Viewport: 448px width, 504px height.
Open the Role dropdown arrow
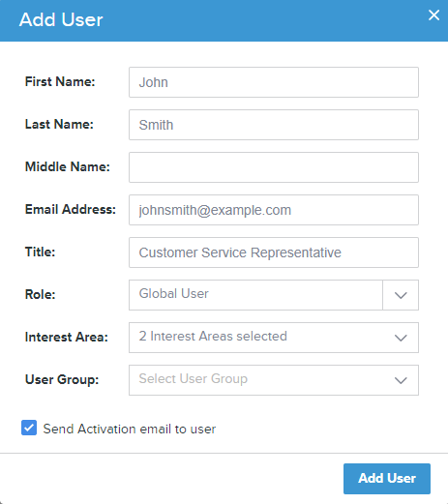(401, 295)
